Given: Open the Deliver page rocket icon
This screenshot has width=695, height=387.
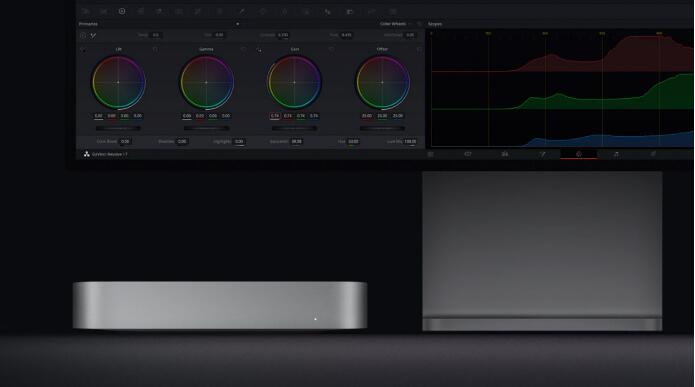Looking at the screenshot, I should [653, 154].
